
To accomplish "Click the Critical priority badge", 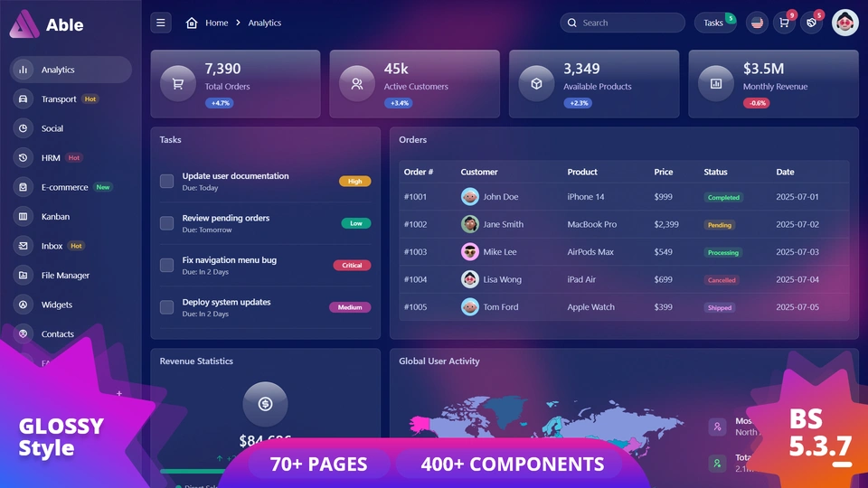I will pos(352,265).
